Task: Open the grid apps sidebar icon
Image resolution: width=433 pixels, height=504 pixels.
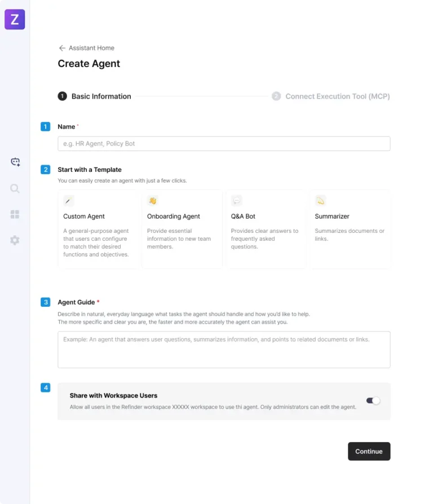Action: click(x=15, y=214)
